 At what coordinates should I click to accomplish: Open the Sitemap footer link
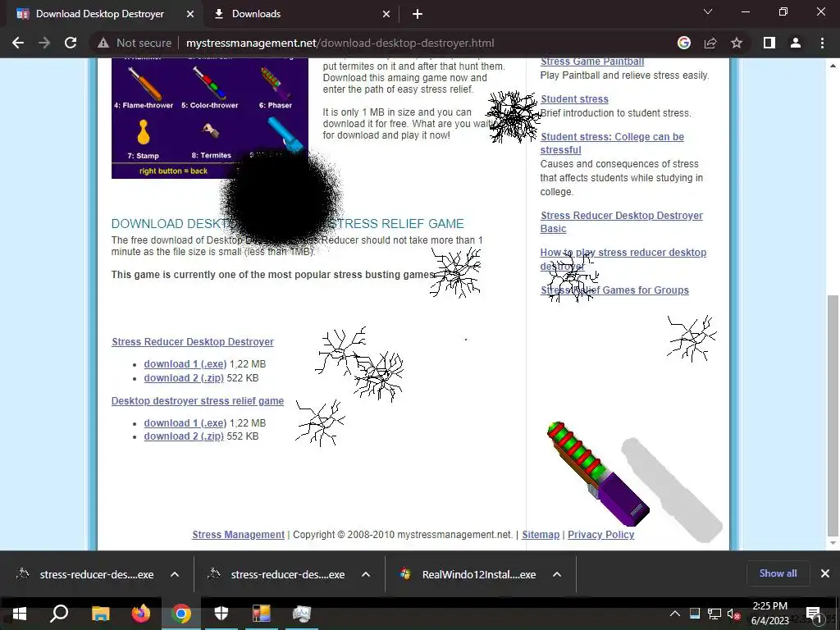click(x=541, y=535)
